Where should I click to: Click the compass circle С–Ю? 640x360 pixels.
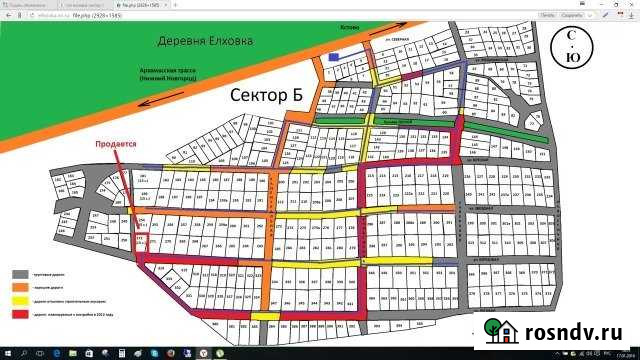point(571,47)
